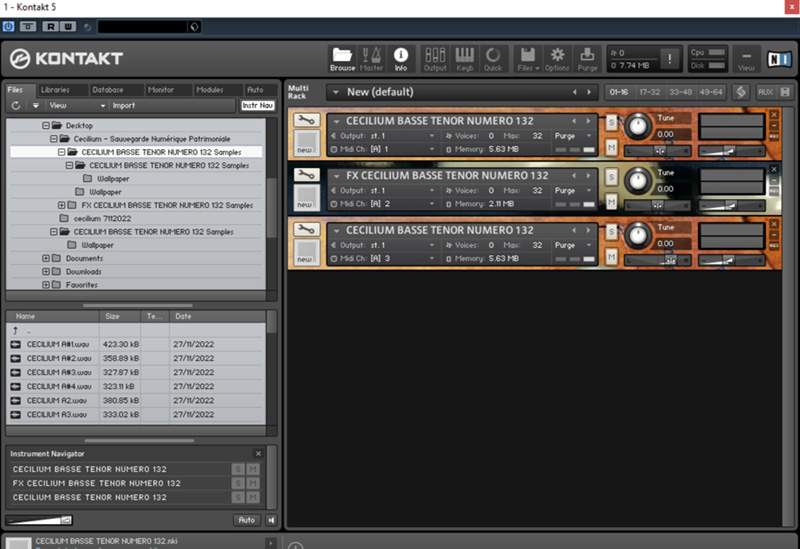Open the Output mixer icon
Screen dimensions: 800x549
(435, 59)
